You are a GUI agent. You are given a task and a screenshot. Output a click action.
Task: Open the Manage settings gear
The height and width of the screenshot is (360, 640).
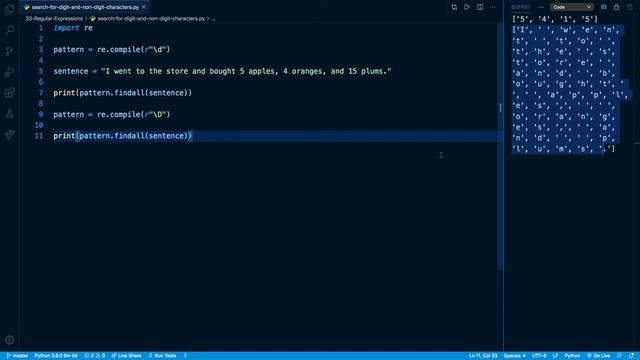coord(9,340)
